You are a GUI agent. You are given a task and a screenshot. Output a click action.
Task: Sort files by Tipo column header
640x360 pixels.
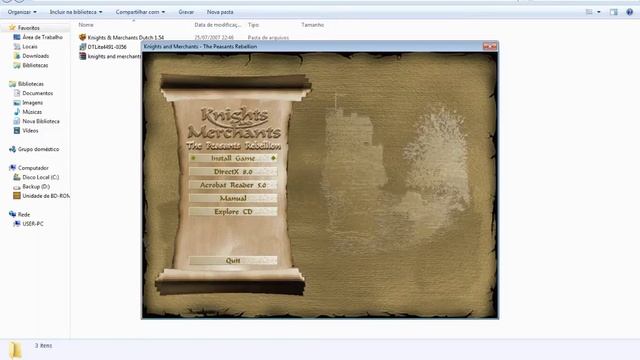click(253, 25)
